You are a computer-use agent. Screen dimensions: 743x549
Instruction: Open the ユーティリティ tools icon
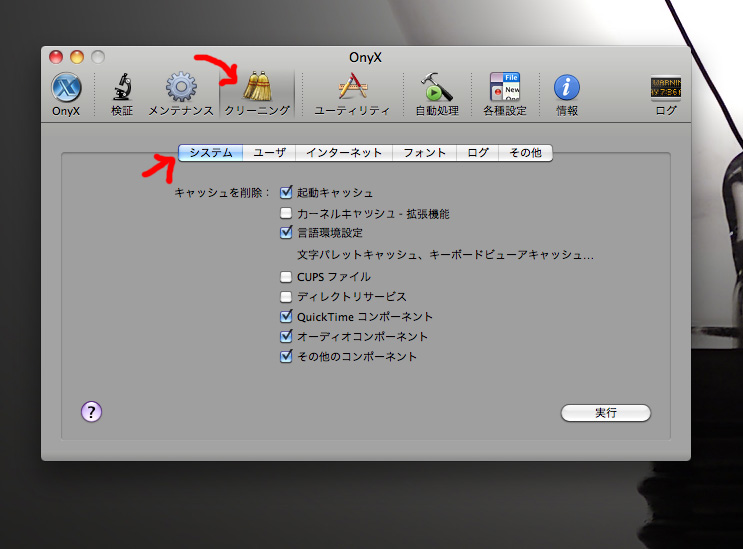click(353, 87)
